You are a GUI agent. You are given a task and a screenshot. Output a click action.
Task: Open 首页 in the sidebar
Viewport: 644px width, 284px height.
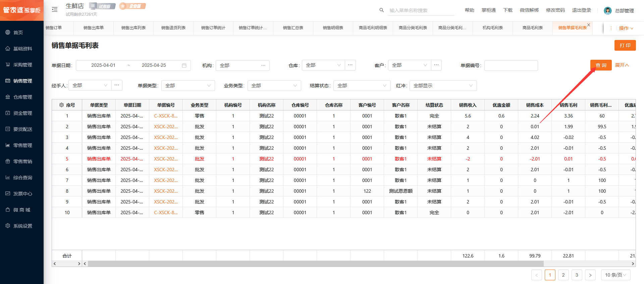point(22,33)
